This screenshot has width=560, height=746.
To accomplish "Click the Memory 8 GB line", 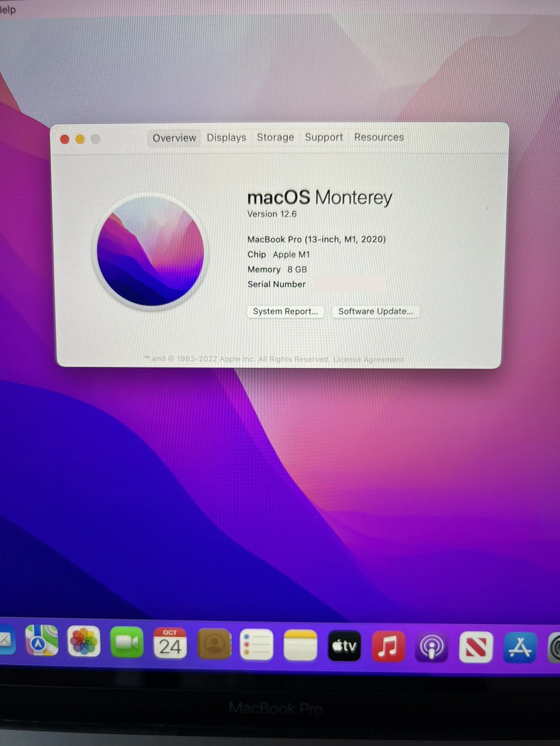I will click(x=277, y=270).
